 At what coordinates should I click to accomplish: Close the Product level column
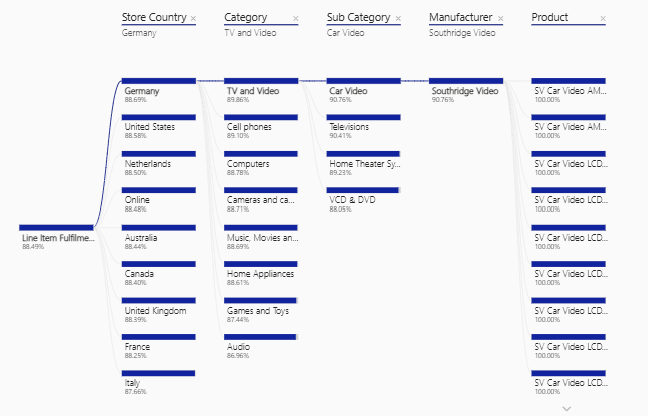click(604, 19)
